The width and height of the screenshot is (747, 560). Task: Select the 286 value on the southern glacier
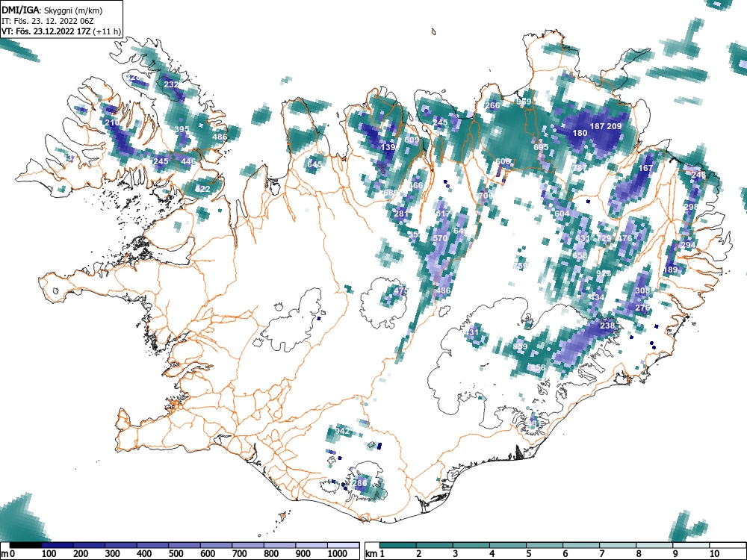[360, 483]
